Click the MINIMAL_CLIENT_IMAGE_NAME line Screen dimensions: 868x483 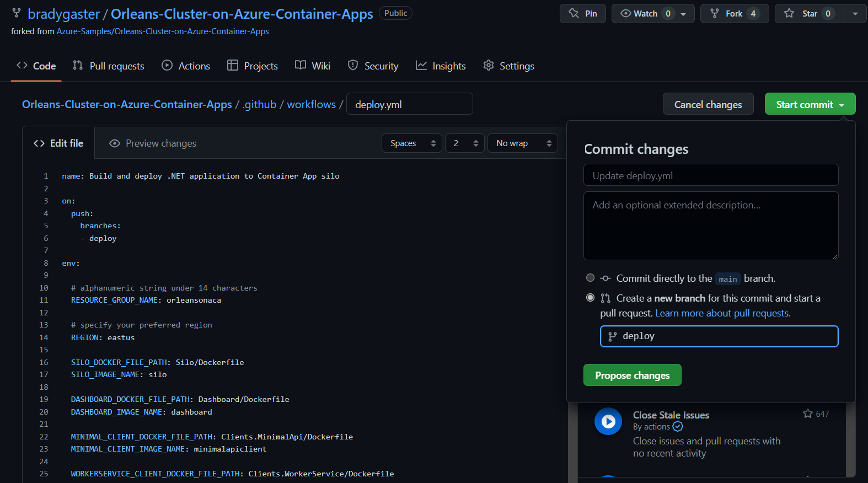[169, 449]
